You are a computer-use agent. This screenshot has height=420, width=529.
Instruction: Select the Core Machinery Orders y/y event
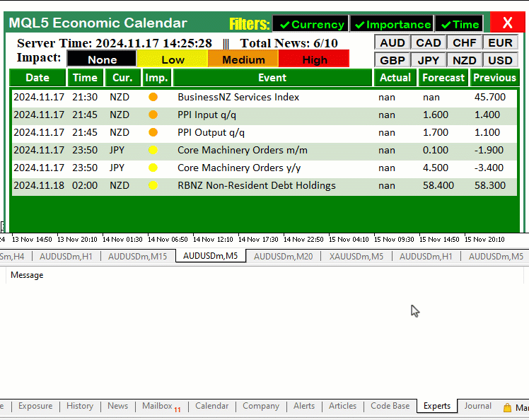pyautogui.click(x=239, y=168)
